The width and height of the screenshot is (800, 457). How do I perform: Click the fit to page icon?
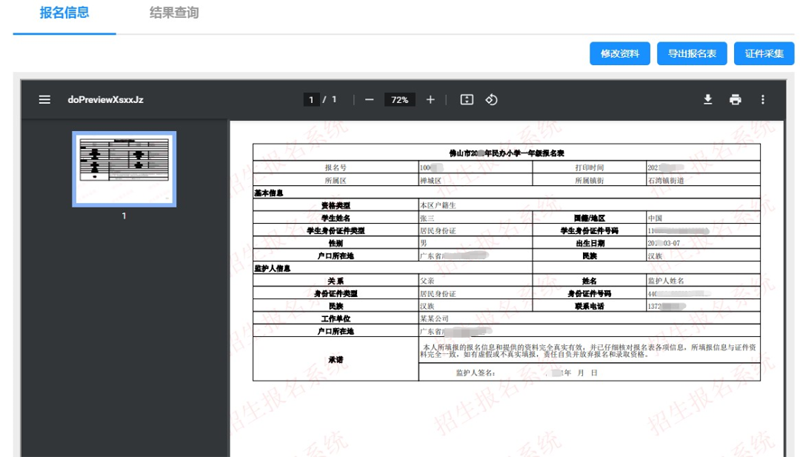click(x=466, y=100)
